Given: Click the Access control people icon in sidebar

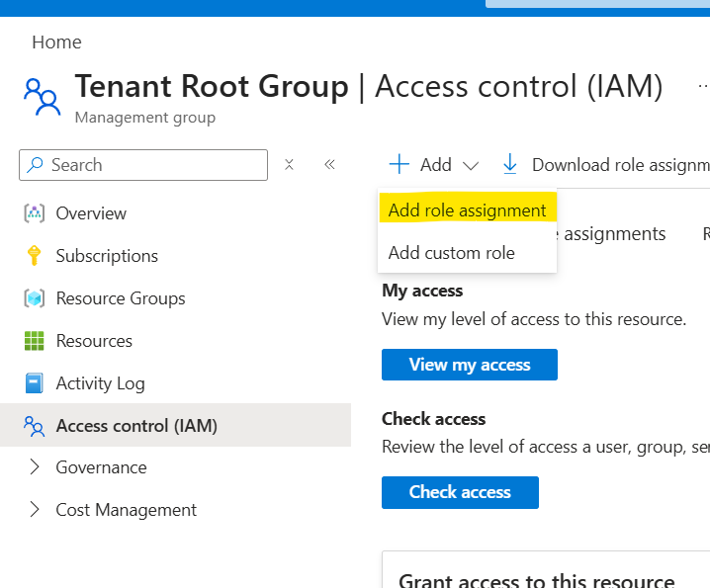Looking at the screenshot, I should [x=35, y=426].
